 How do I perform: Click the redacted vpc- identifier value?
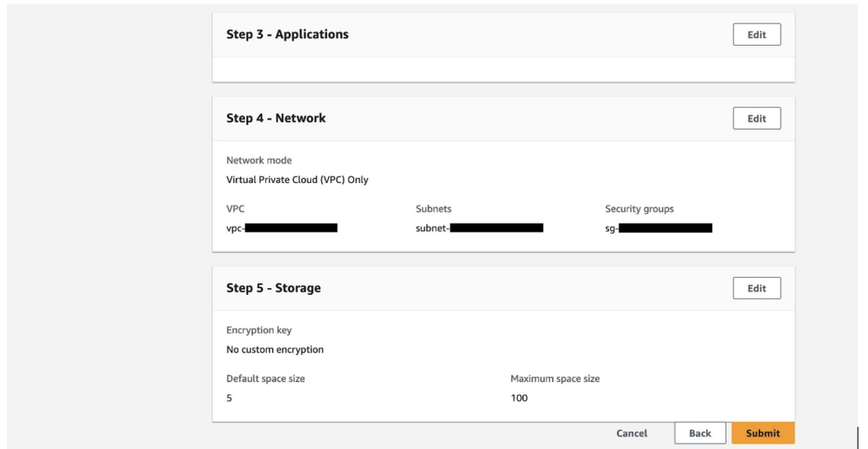[281, 228]
